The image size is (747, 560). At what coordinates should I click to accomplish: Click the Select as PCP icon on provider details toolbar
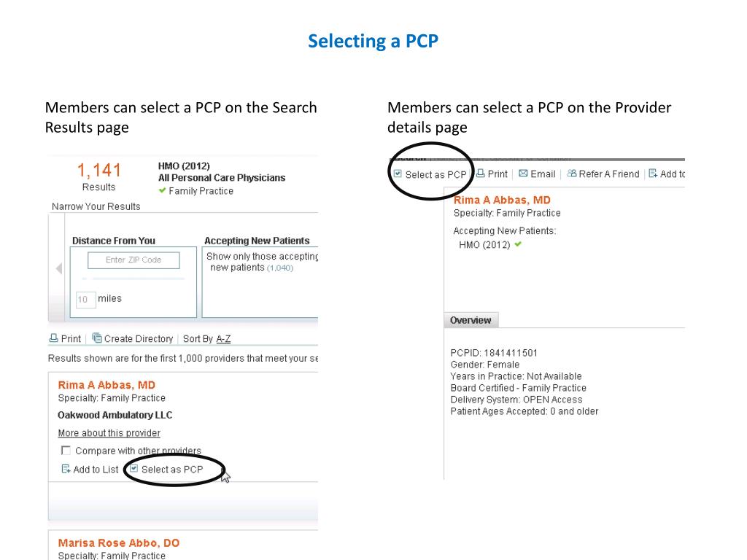click(x=398, y=174)
